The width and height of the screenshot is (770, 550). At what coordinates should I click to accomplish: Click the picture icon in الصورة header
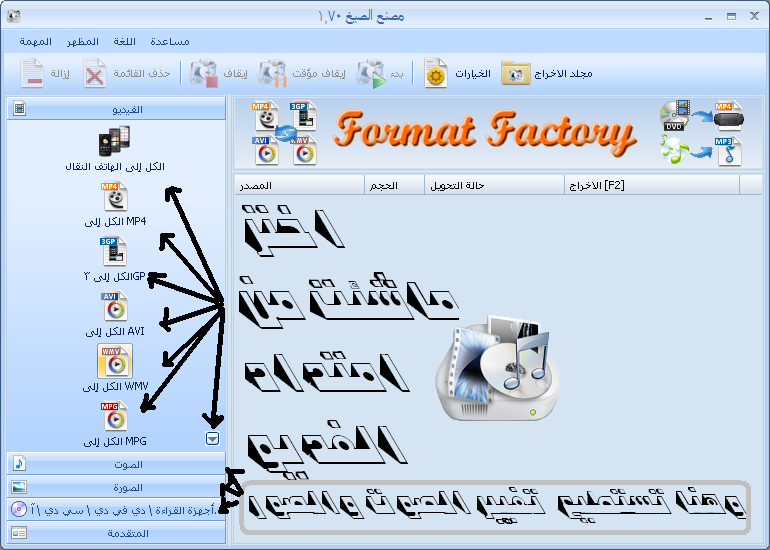pos(19,487)
